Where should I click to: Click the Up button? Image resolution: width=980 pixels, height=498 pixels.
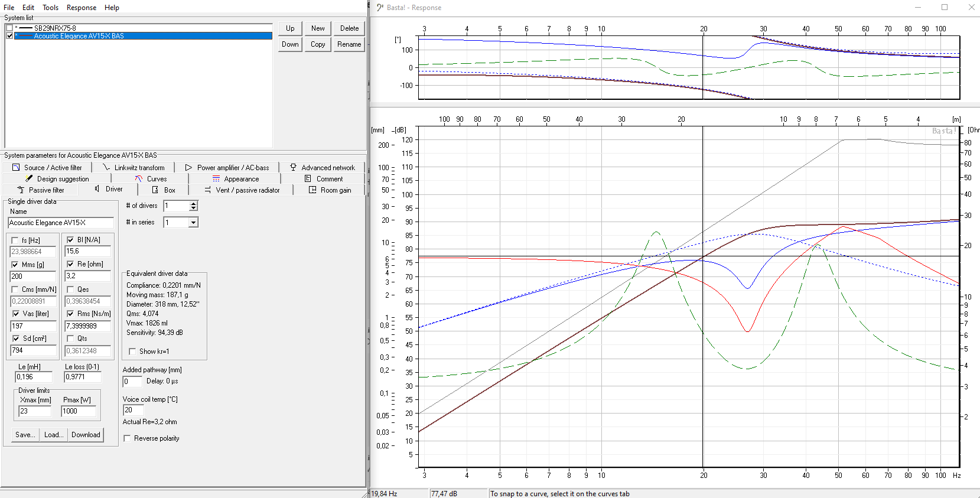pyautogui.click(x=290, y=28)
